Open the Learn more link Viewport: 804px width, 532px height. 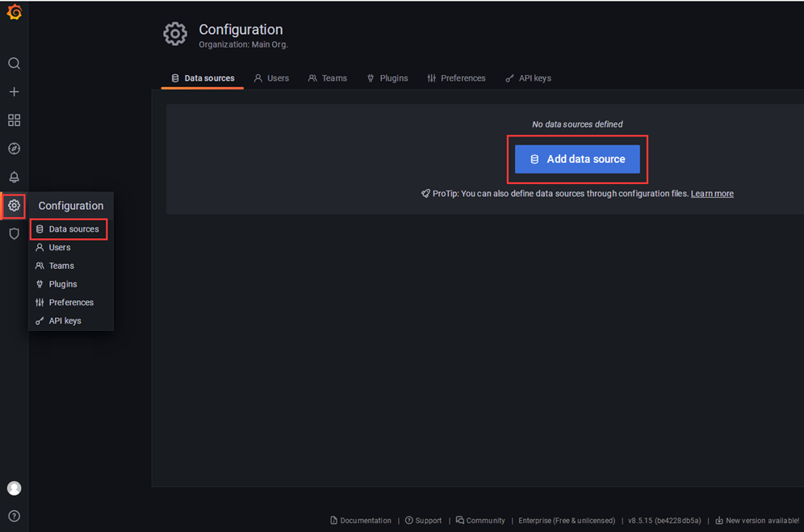tap(712, 194)
